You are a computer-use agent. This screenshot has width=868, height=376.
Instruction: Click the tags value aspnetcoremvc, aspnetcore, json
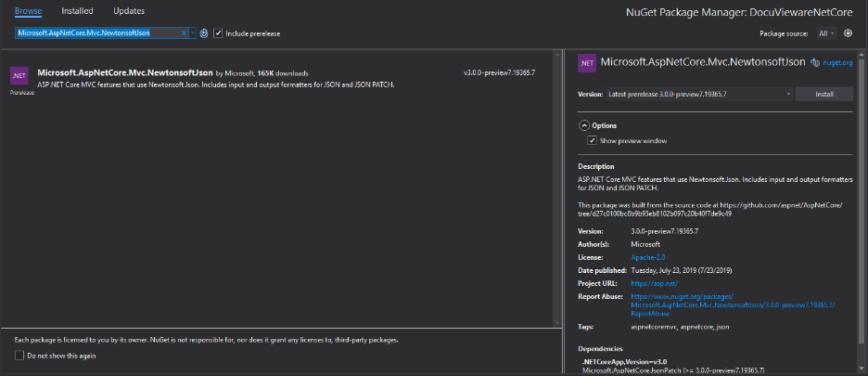681,327
